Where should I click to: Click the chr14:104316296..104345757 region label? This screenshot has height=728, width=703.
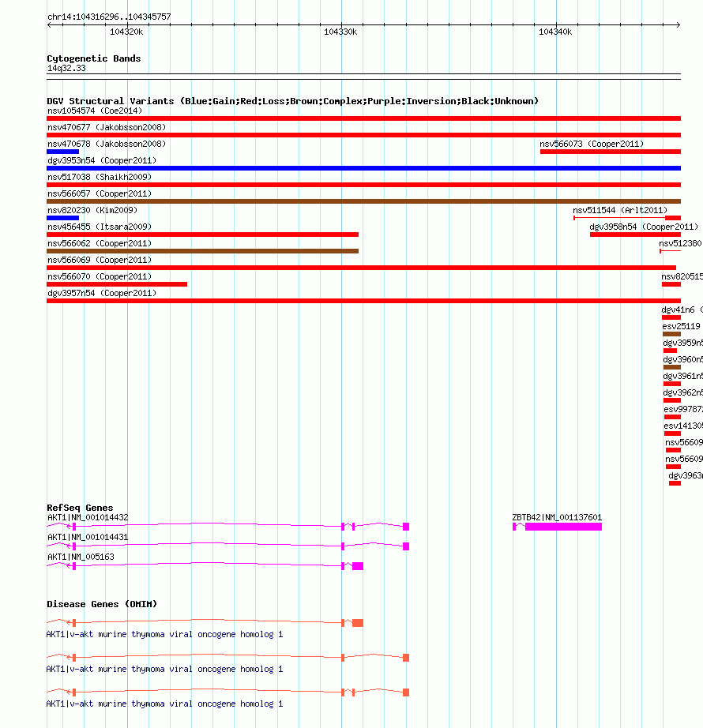[109, 17]
